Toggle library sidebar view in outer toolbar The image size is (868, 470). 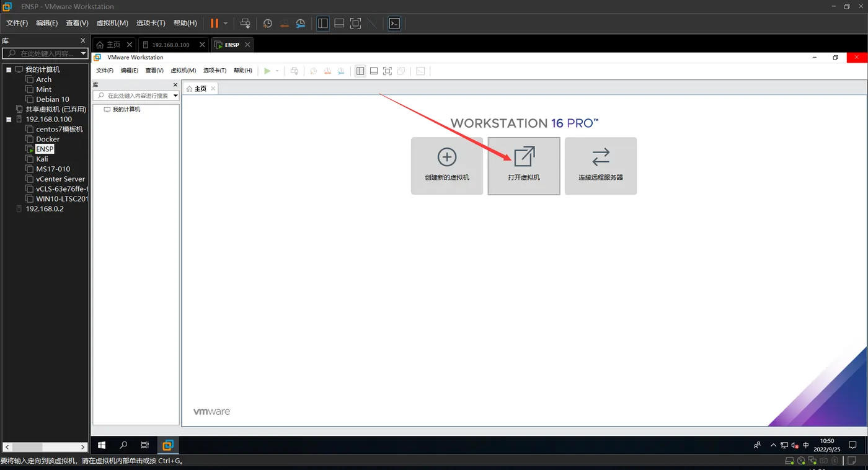point(323,24)
